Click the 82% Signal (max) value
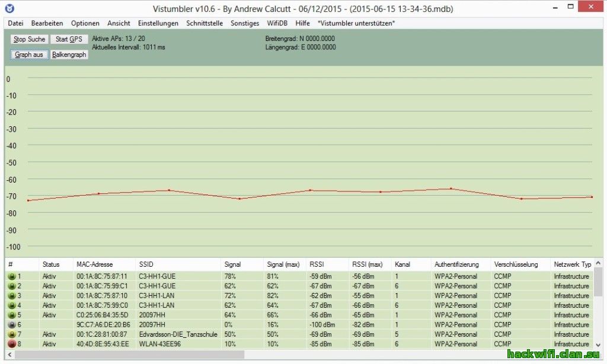607x364 pixels. [x=273, y=296]
